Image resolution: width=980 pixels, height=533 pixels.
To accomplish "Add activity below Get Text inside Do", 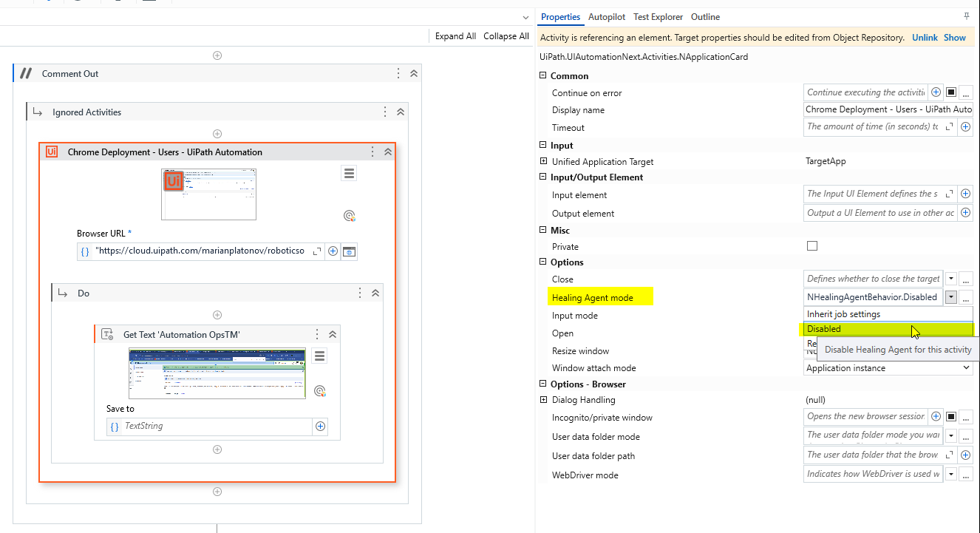I will coord(217,449).
